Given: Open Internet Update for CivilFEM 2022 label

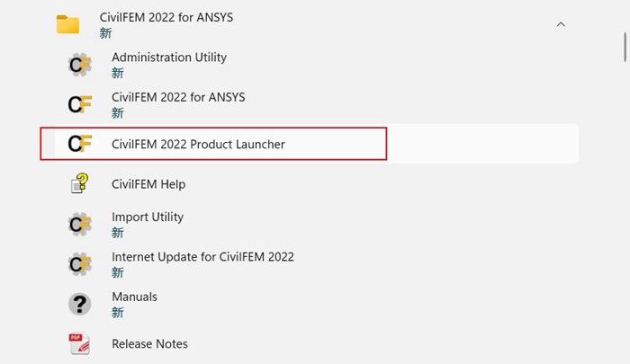Looking at the screenshot, I should [202, 257].
